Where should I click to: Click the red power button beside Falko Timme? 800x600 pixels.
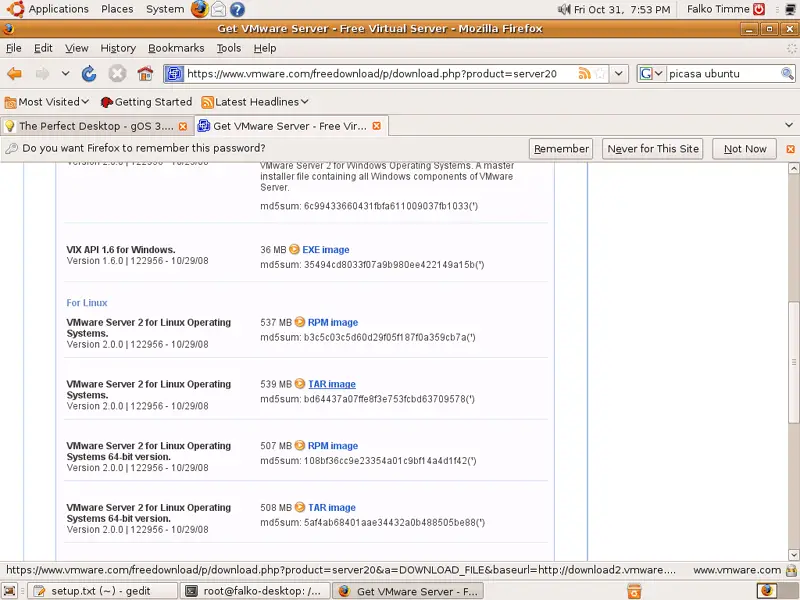[759, 9]
